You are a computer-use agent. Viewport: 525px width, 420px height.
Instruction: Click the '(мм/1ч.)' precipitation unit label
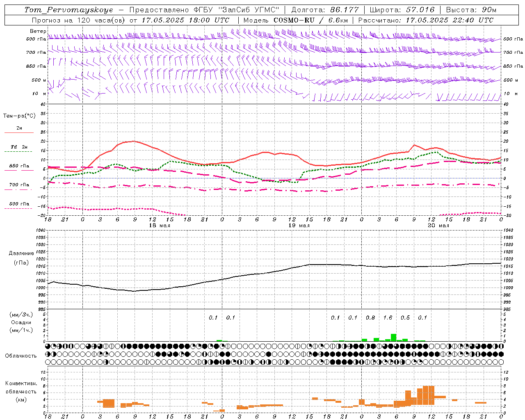tap(21, 330)
